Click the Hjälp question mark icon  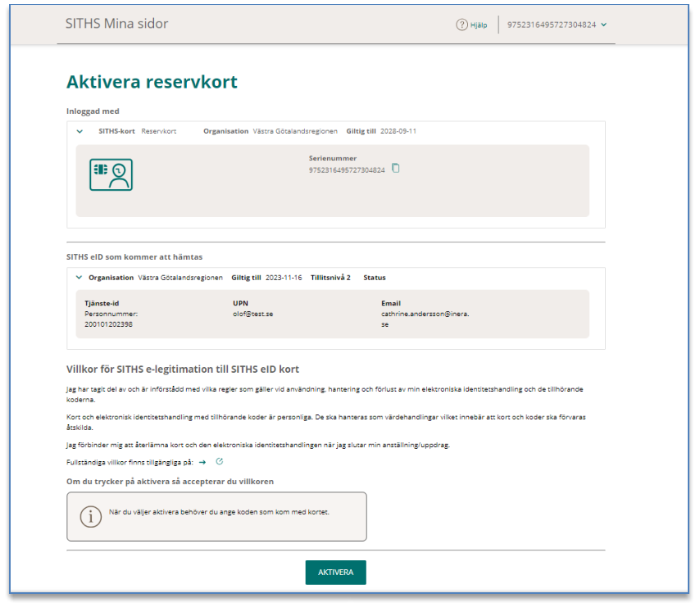[461, 25]
